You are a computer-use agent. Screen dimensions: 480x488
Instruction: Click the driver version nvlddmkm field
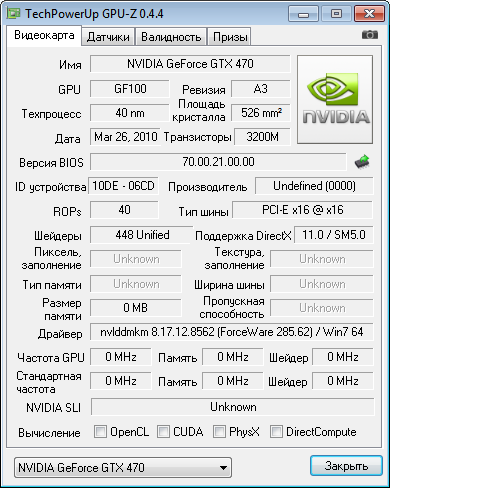(x=232, y=332)
